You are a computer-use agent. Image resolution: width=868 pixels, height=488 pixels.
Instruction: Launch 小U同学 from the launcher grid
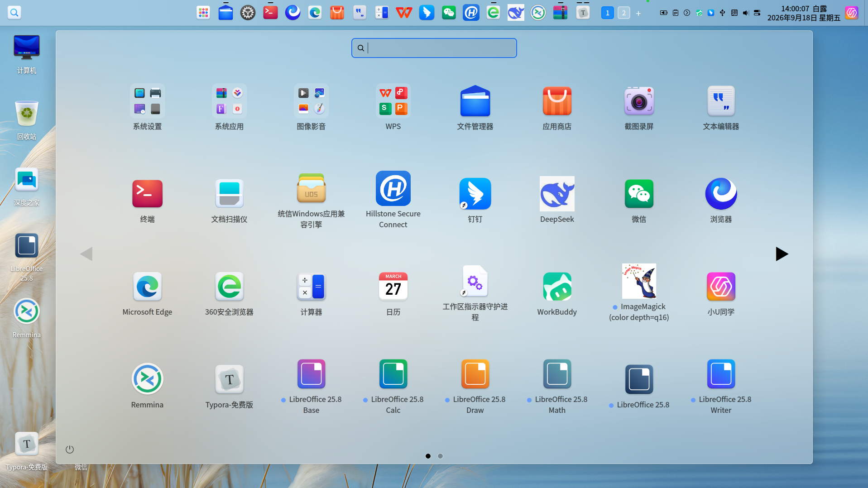(x=721, y=287)
